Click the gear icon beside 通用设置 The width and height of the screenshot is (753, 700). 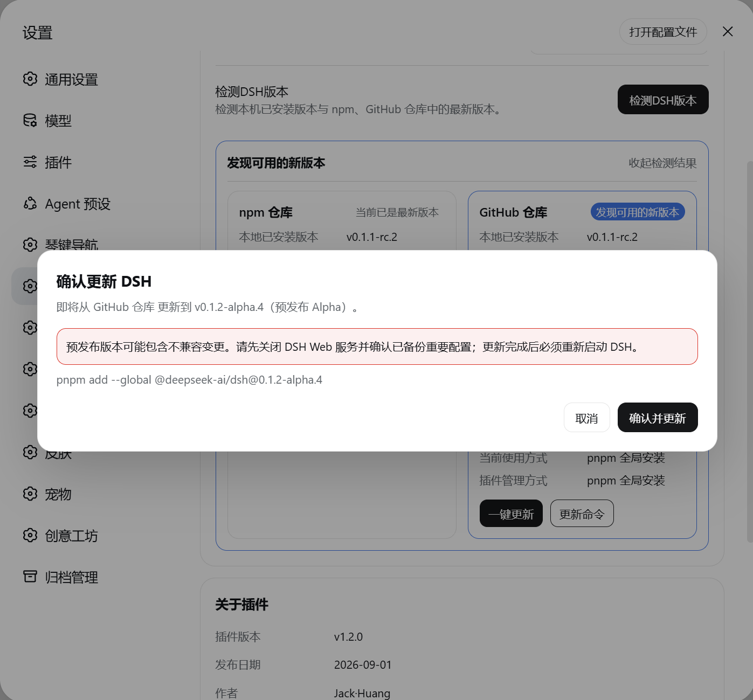(30, 79)
